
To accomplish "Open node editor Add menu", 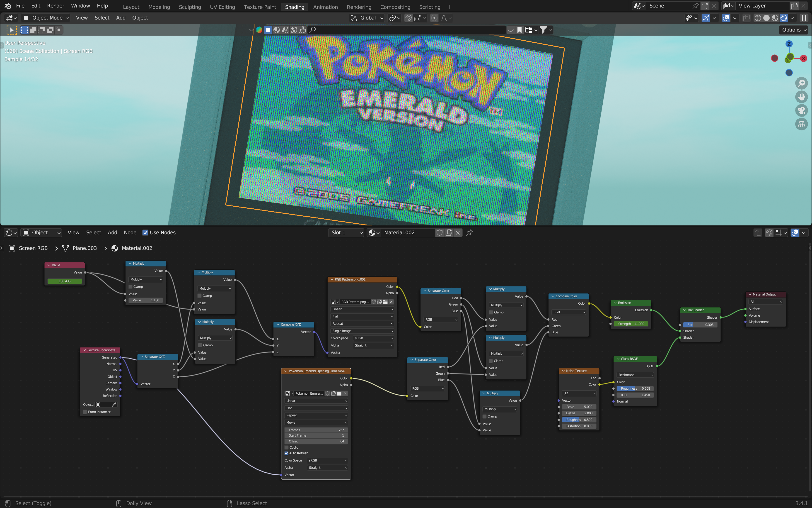I will click(112, 232).
